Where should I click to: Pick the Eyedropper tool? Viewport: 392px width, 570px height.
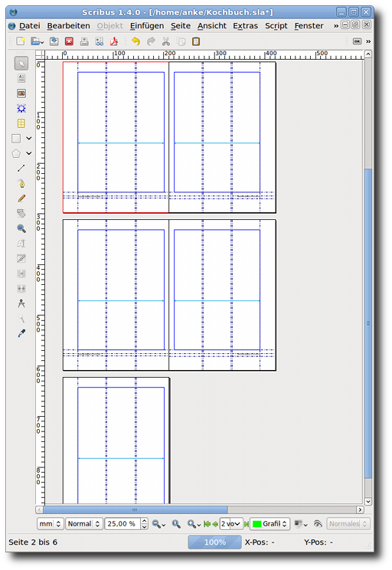[21, 333]
